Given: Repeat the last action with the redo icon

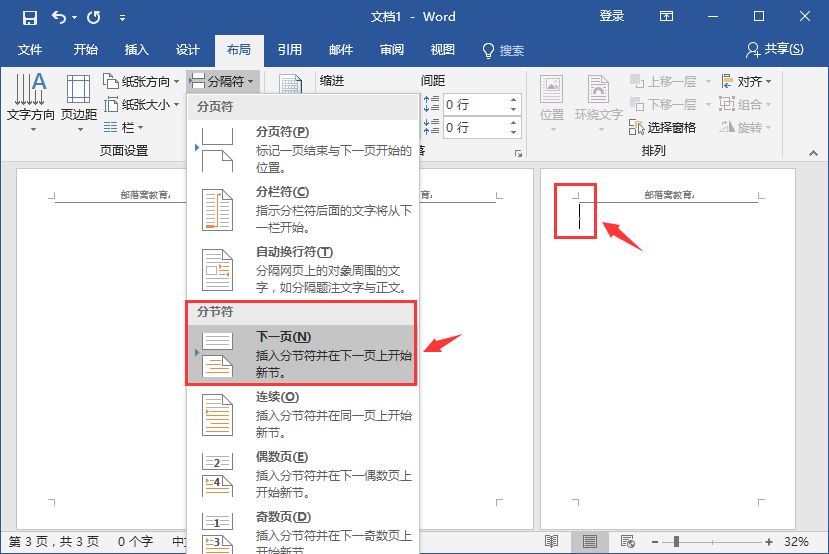Looking at the screenshot, I should 94,17.
